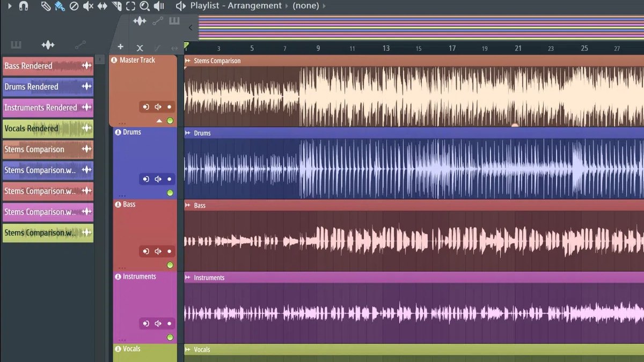Toggle green enable light on Drums track

point(170,193)
